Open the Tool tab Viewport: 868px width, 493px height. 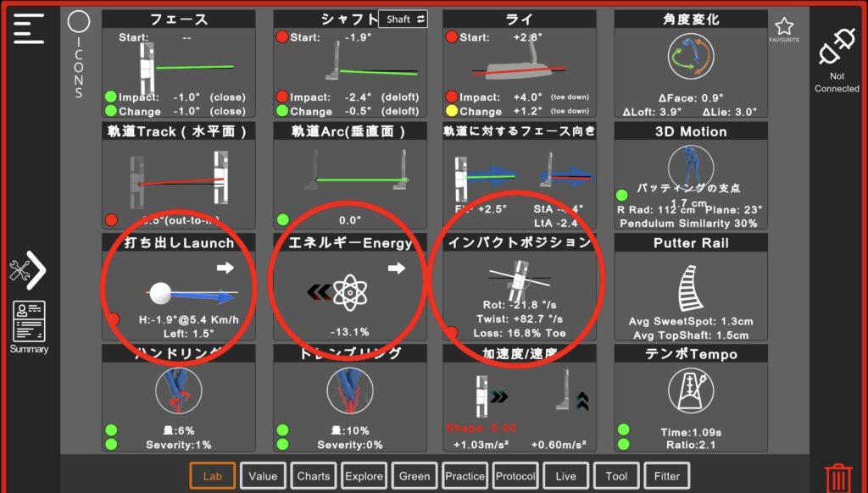coord(616,476)
